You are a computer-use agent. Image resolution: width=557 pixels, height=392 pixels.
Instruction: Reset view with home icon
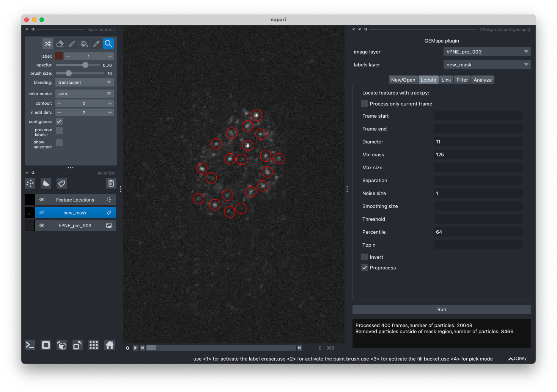110,345
